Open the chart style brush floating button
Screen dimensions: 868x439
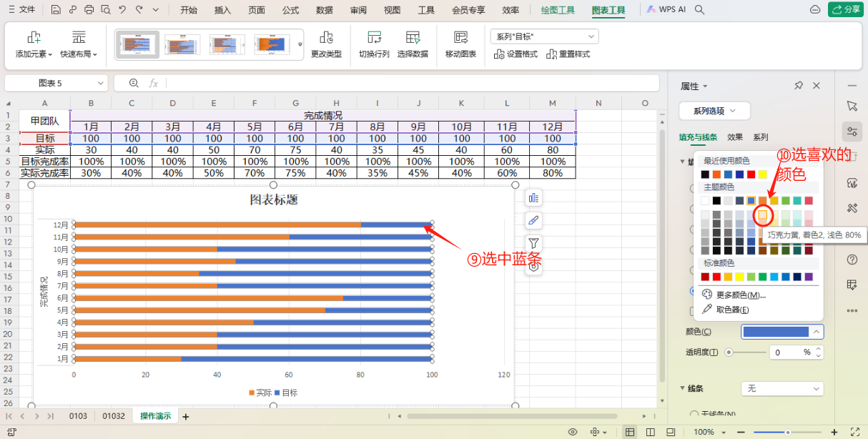pyautogui.click(x=533, y=220)
